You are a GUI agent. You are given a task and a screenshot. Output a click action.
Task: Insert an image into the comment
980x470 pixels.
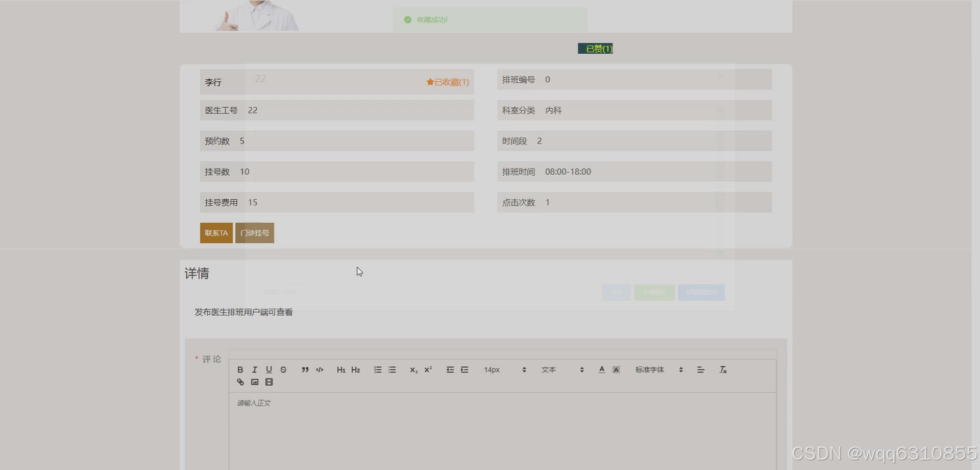coord(255,382)
